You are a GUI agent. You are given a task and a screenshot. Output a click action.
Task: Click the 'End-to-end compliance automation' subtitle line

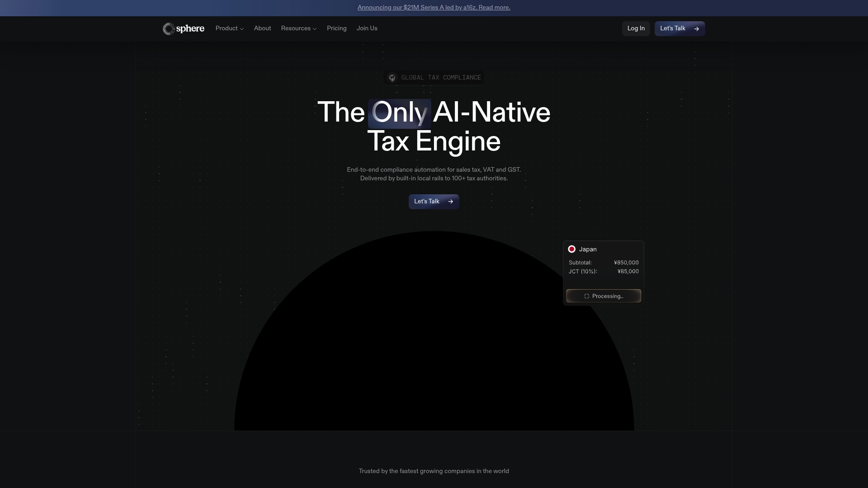pyautogui.click(x=434, y=170)
